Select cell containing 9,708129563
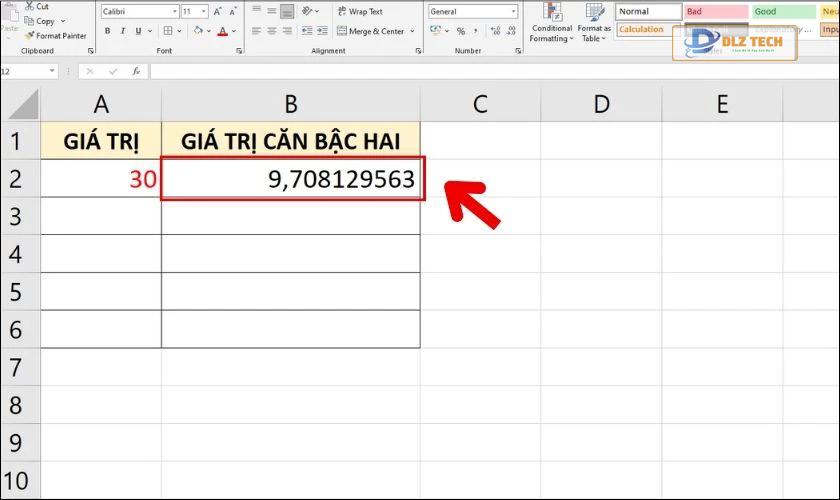The width and height of the screenshot is (840, 500). [x=291, y=178]
